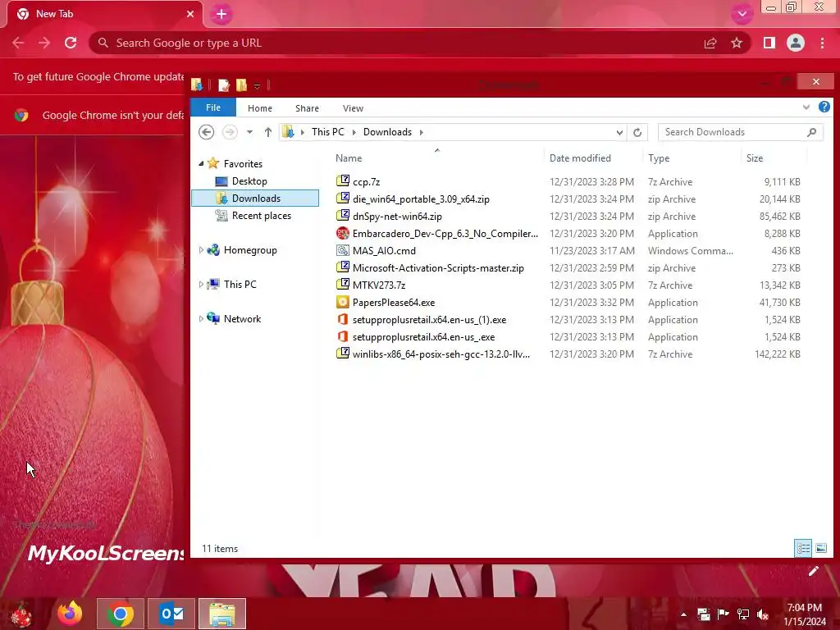
Task: Open the ccp.7z archive icon
Action: pos(343,181)
